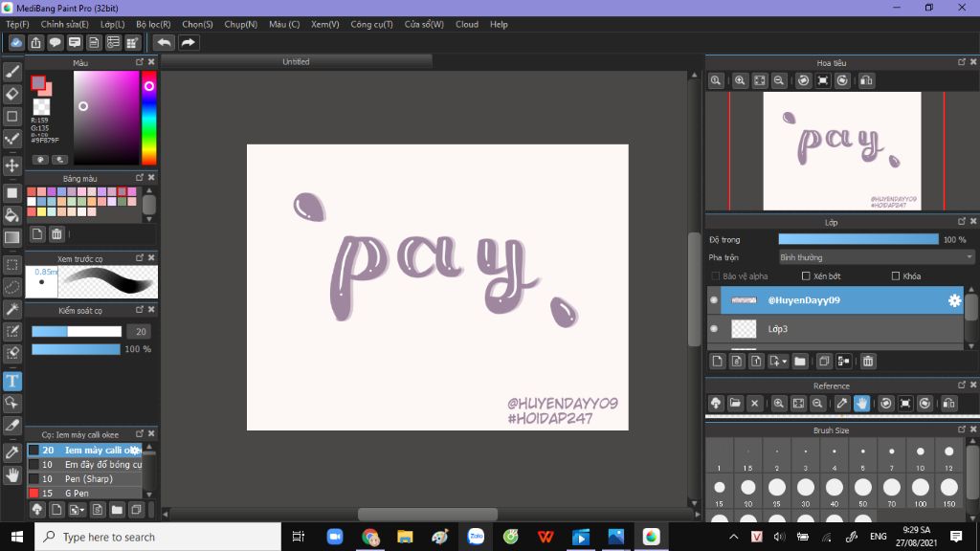980x551 pixels.
Task: Click the Select Pen tool icon
Action: 11,331
